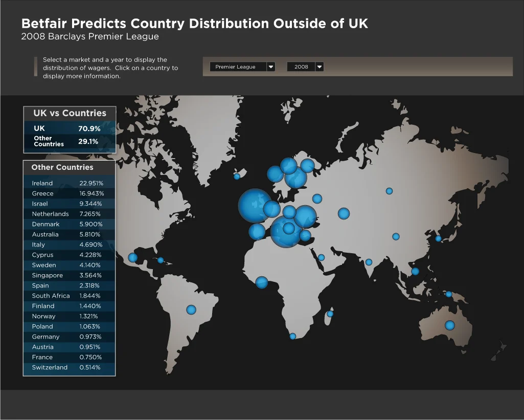The width and height of the screenshot is (524, 420).
Task: Select the Ireland row in Other Countries
Action: tap(69, 183)
